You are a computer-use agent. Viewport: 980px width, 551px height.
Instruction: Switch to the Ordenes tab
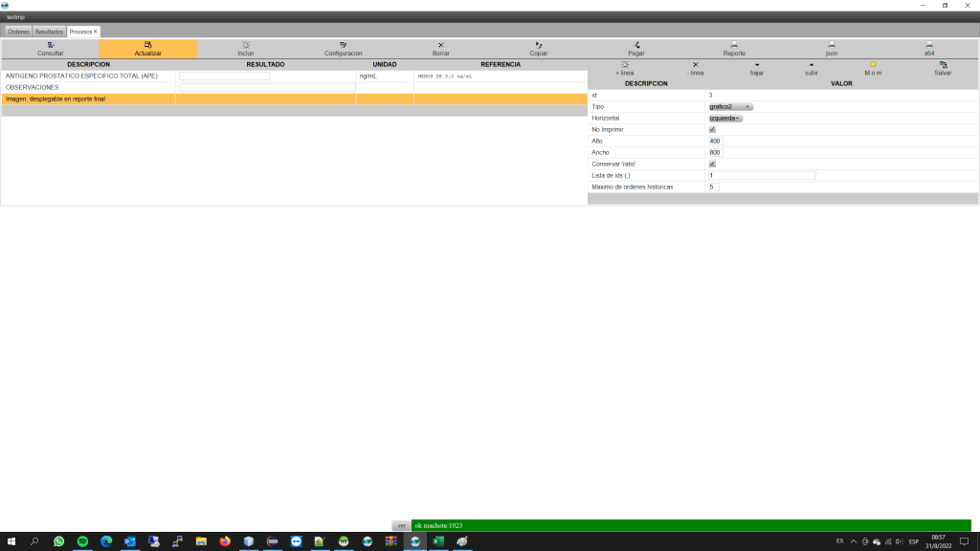click(19, 32)
